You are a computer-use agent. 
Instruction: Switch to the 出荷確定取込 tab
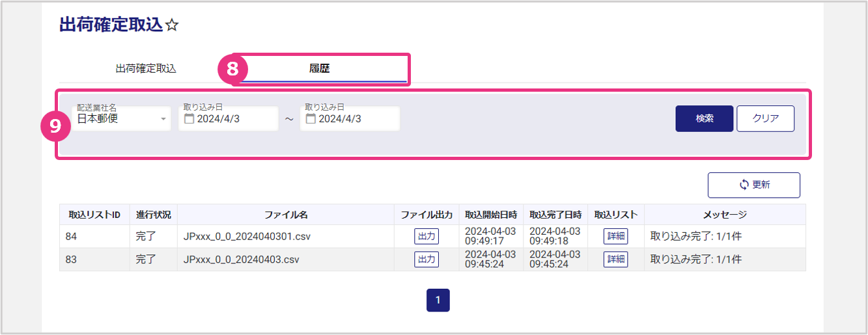[x=146, y=68]
